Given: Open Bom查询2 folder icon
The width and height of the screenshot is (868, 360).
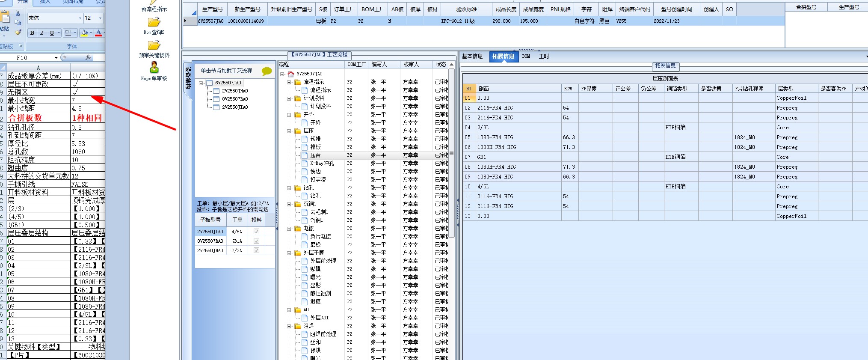Looking at the screenshot, I should click(154, 22).
